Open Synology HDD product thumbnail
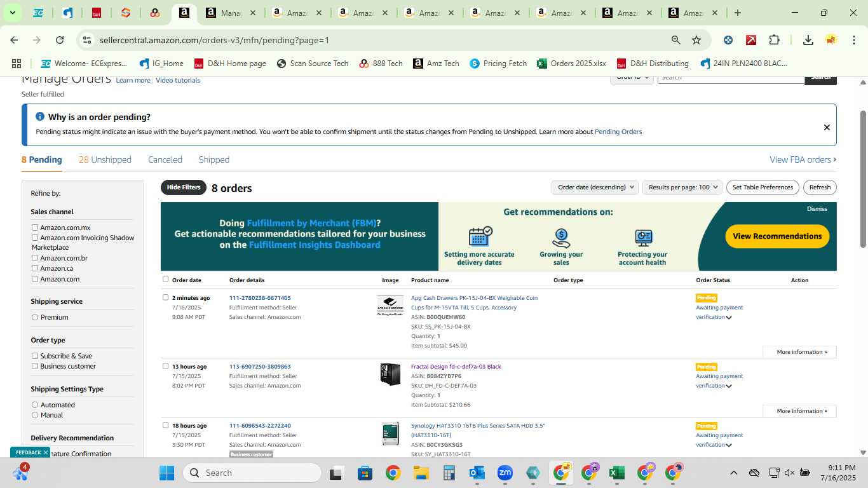This screenshot has width=868, height=488. click(390, 433)
